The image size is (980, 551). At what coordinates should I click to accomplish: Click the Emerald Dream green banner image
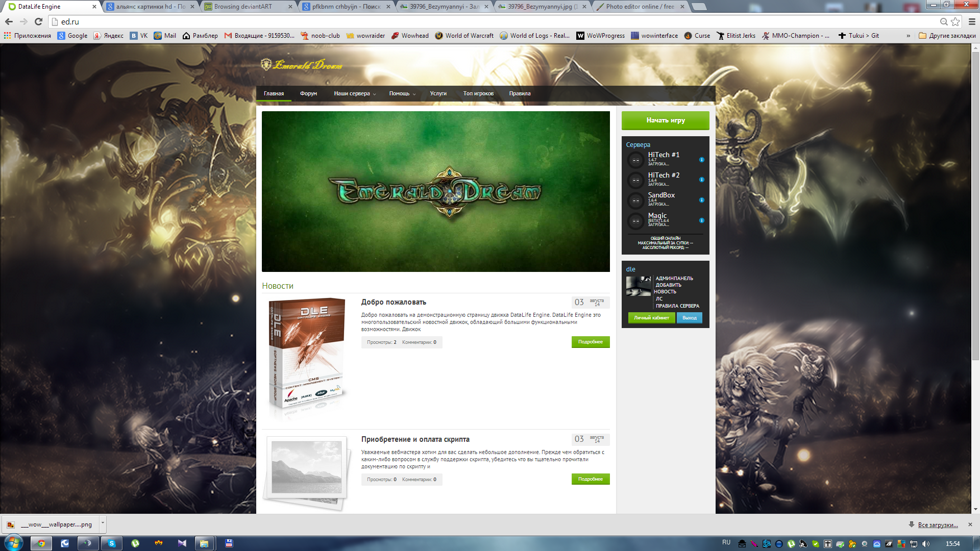click(x=435, y=191)
